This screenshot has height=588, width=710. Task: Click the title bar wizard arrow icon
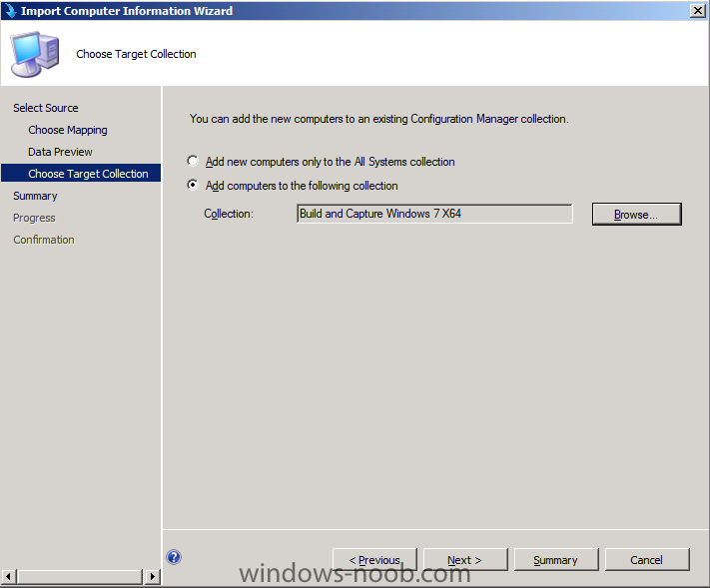(10, 10)
